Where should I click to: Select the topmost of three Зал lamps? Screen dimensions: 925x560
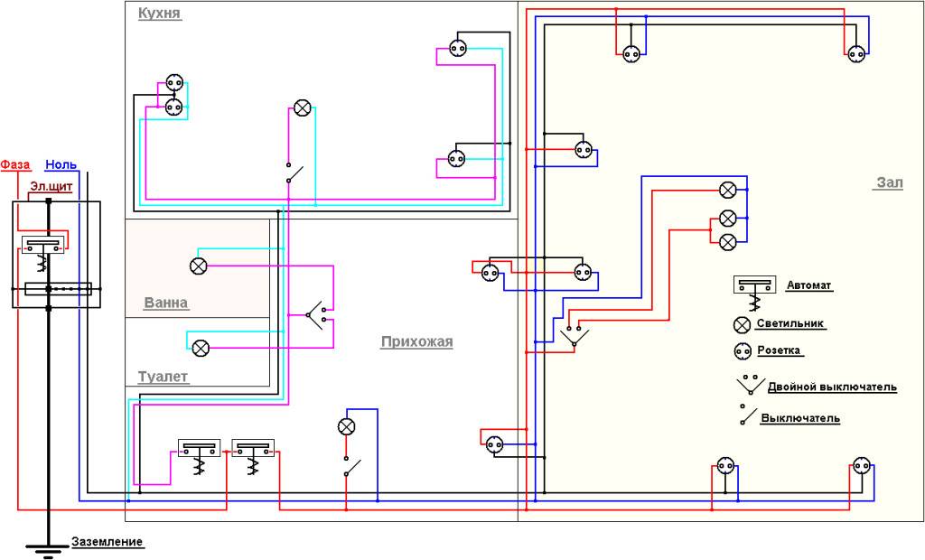point(728,190)
